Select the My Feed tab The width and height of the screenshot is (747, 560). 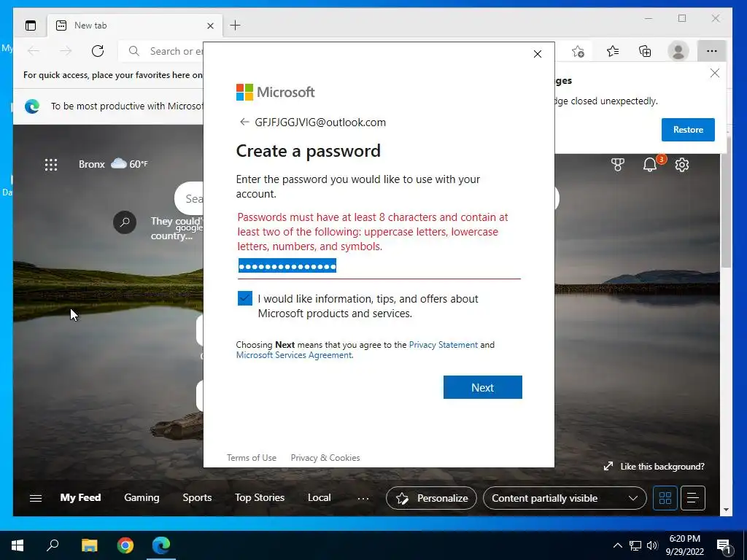[x=80, y=497]
